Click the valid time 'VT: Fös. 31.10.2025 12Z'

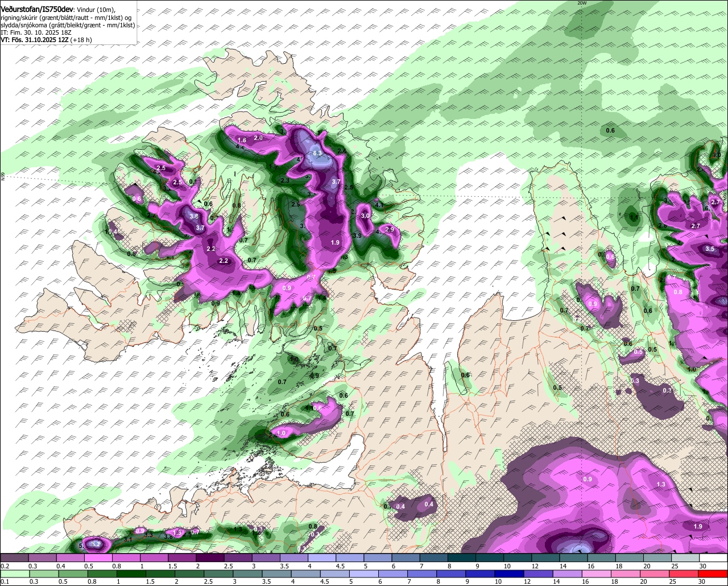35,40
